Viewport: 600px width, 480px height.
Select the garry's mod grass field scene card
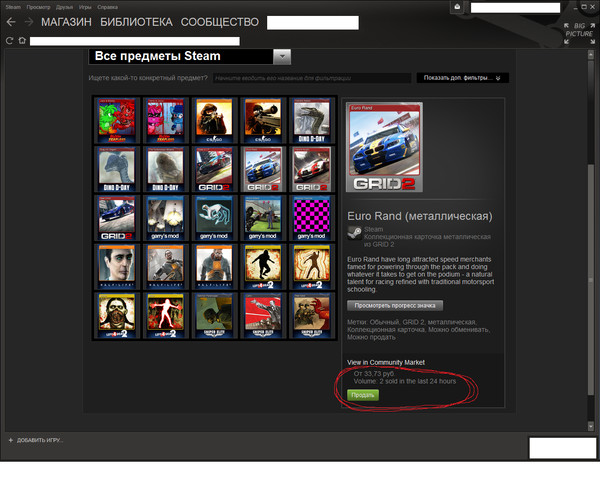point(263,218)
